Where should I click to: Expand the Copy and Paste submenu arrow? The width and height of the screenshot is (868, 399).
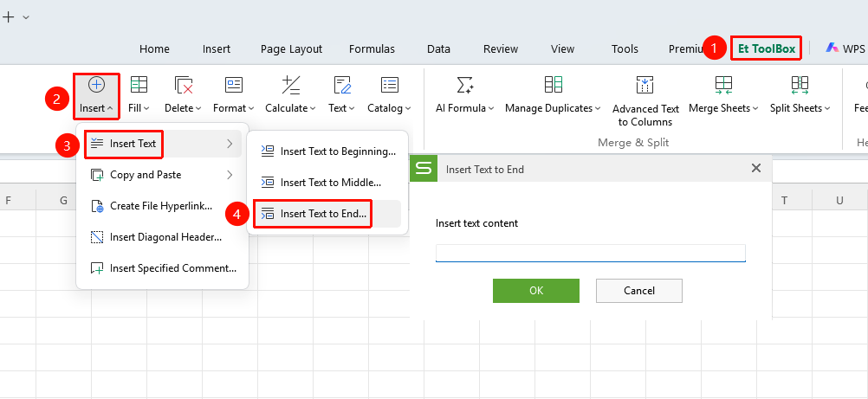[230, 175]
